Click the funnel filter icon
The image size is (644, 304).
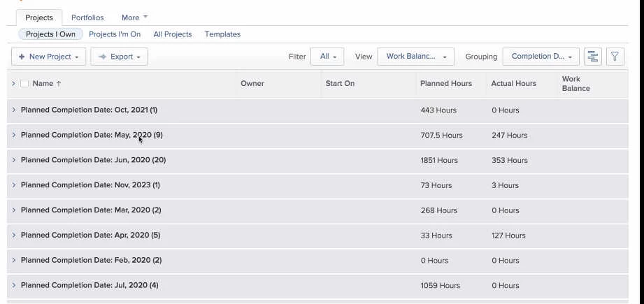point(615,57)
